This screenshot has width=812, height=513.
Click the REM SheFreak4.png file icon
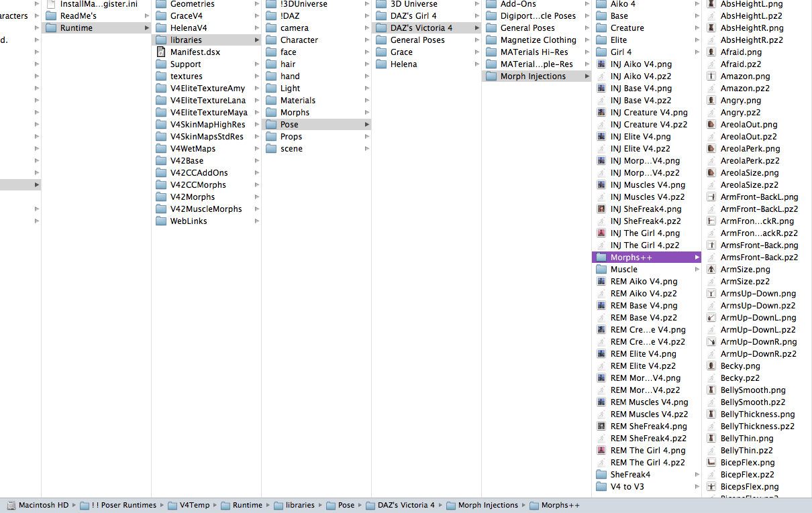point(602,426)
